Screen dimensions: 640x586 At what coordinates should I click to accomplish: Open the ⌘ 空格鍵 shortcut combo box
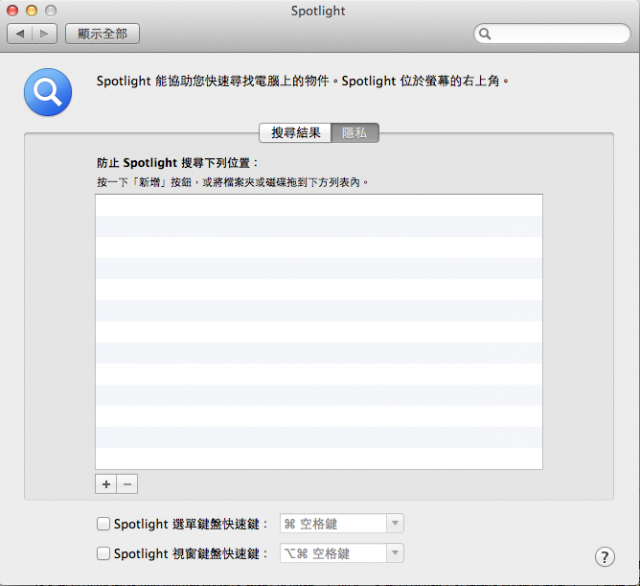click(x=342, y=524)
